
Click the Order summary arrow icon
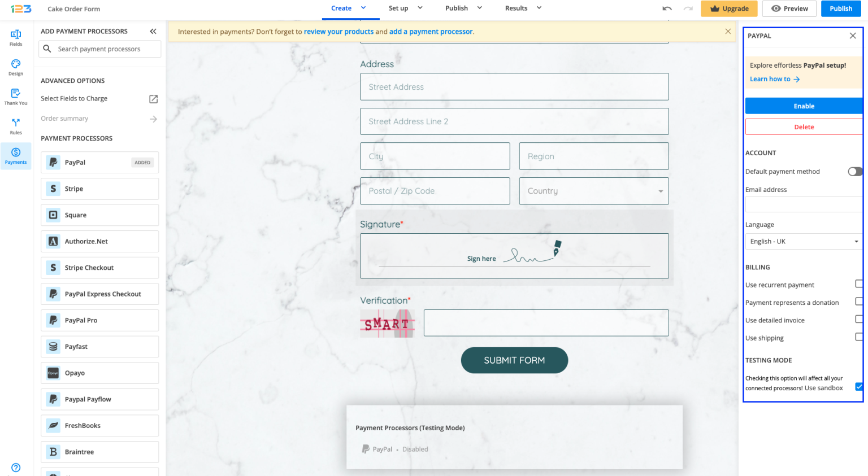[153, 119]
